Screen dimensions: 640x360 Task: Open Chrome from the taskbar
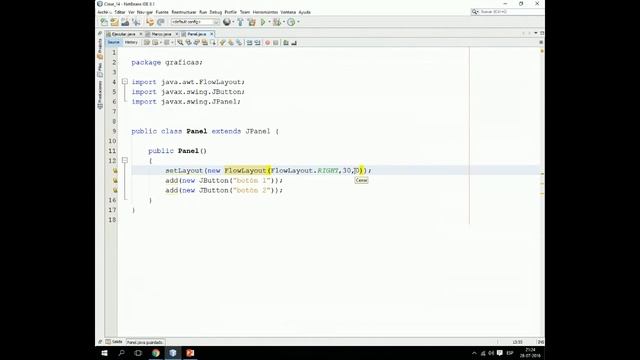click(x=156, y=353)
